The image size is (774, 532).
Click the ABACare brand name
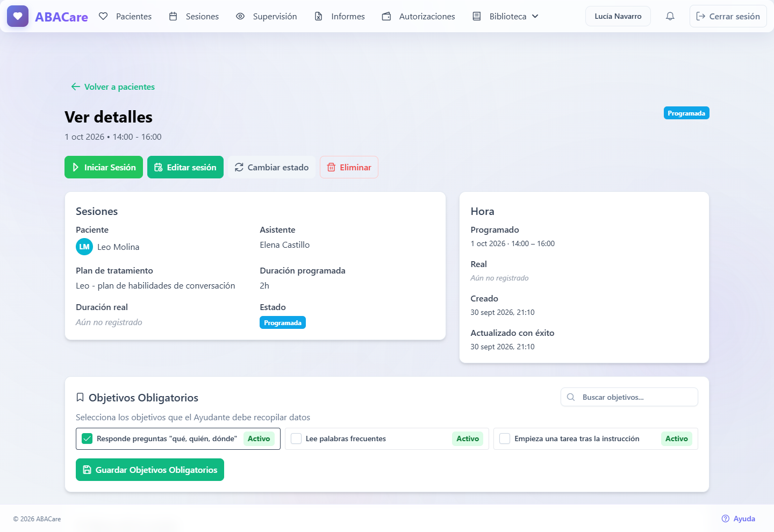click(x=61, y=17)
